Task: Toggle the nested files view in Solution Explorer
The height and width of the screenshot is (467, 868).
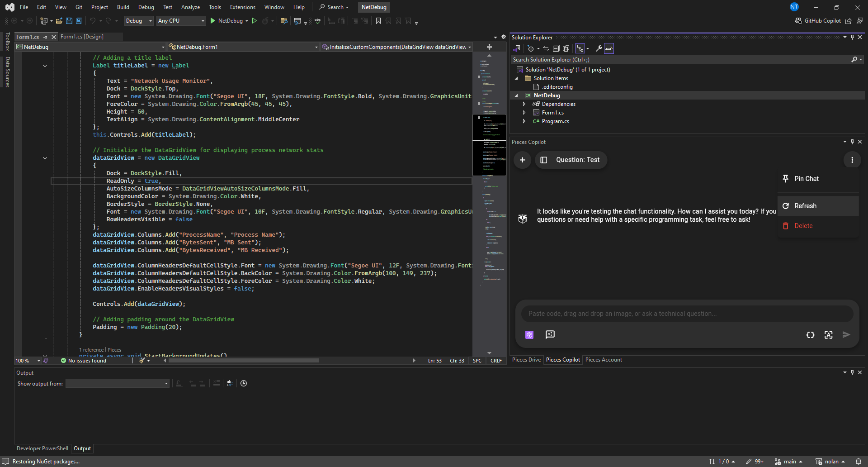Action: click(580, 48)
